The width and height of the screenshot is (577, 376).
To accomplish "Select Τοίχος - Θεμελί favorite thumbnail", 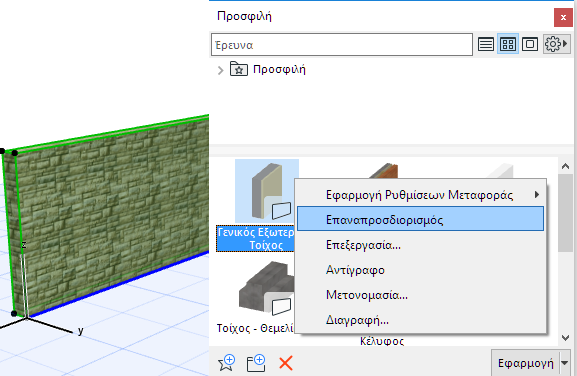I will click(266, 289).
